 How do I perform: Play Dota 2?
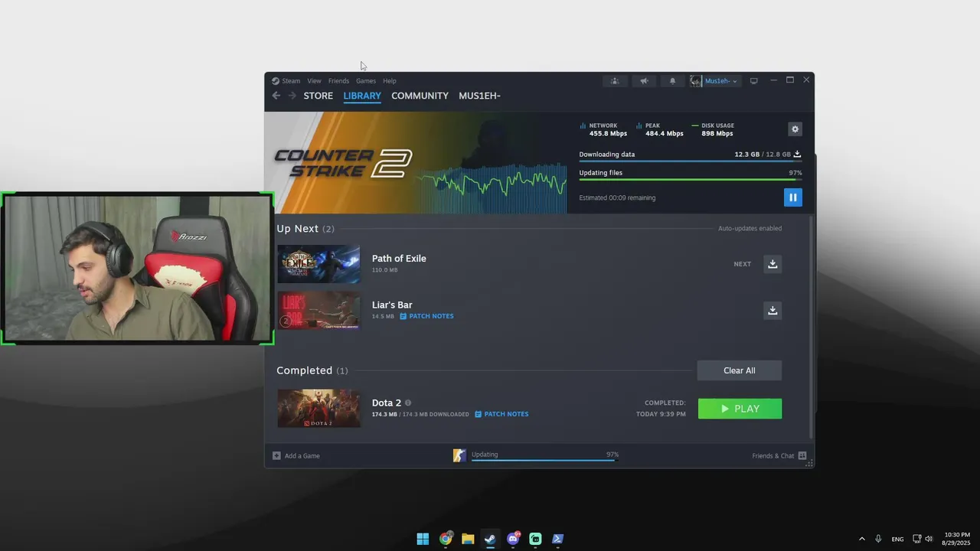(x=740, y=409)
